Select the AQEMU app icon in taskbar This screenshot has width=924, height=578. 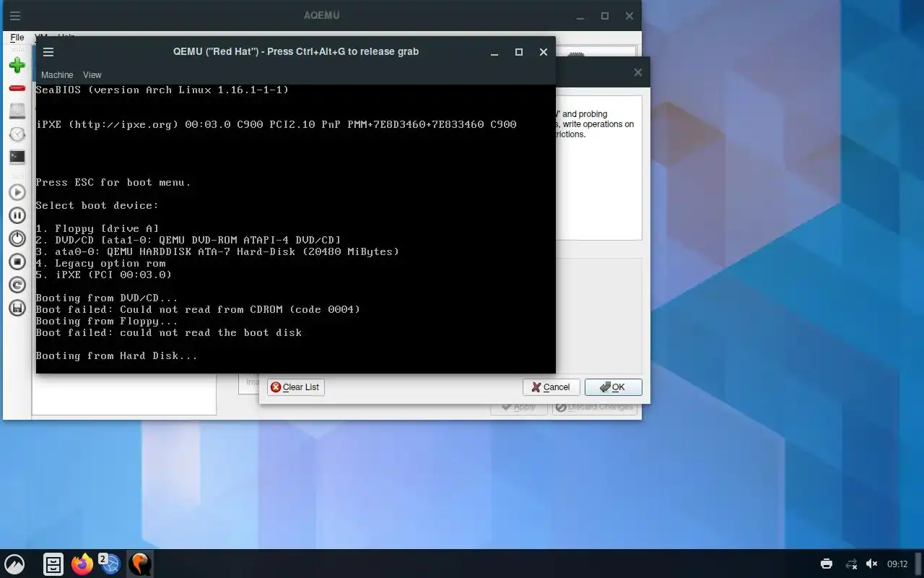coord(140,564)
